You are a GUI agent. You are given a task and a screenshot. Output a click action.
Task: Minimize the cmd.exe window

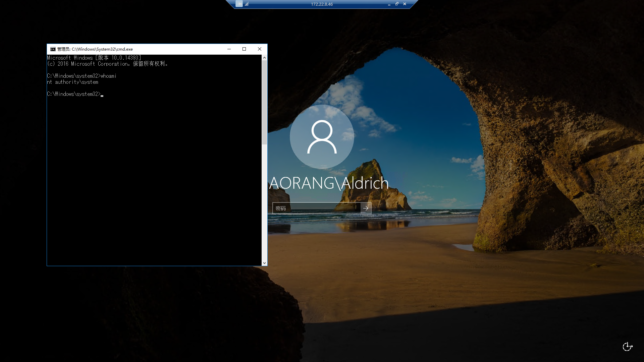229,49
